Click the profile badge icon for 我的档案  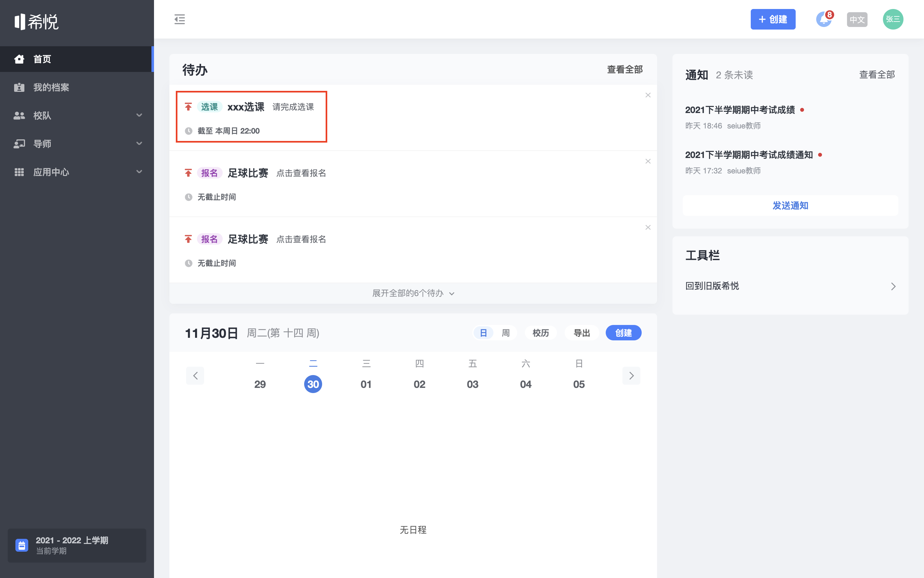pos(19,87)
